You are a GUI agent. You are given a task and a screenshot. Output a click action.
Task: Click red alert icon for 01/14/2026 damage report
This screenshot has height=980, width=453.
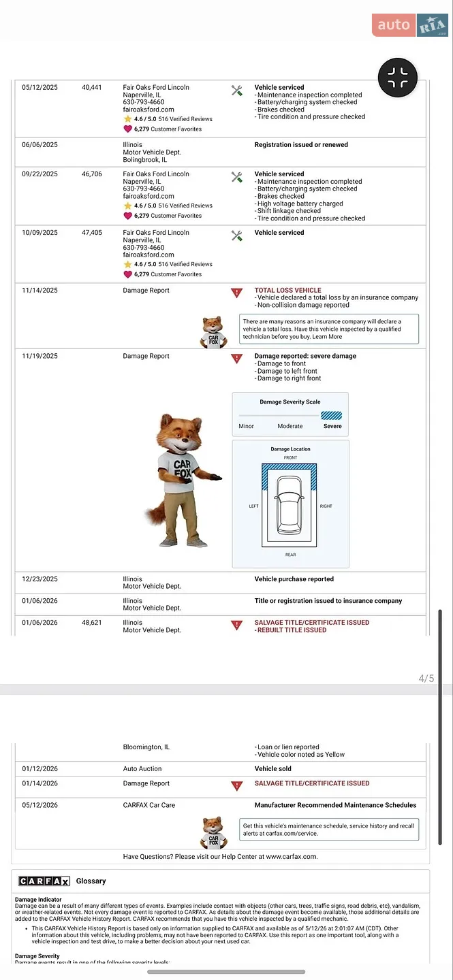(x=237, y=786)
